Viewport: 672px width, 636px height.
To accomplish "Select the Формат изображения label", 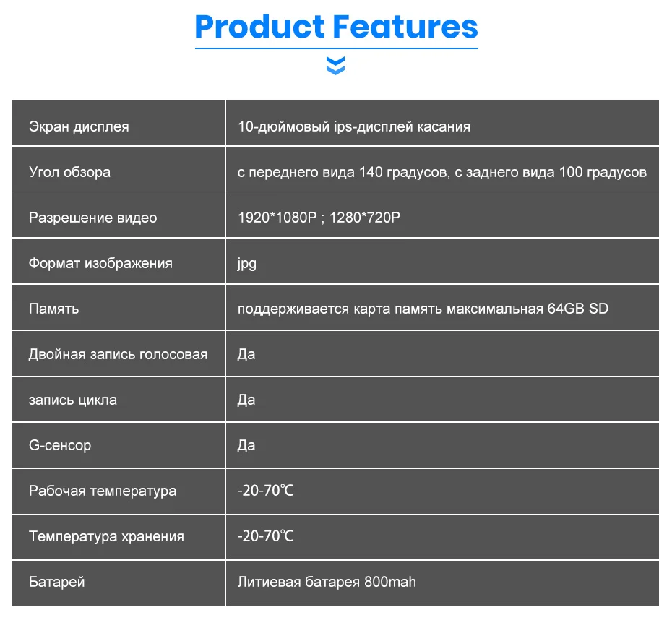I will [x=100, y=263].
